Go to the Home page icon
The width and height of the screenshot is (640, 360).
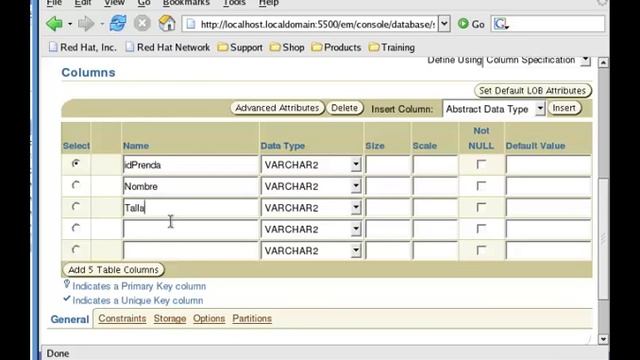[x=167, y=24]
